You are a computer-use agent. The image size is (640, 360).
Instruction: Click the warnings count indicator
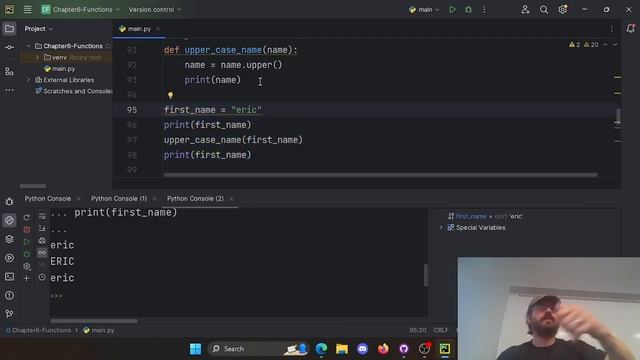click(x=584, y=44)
